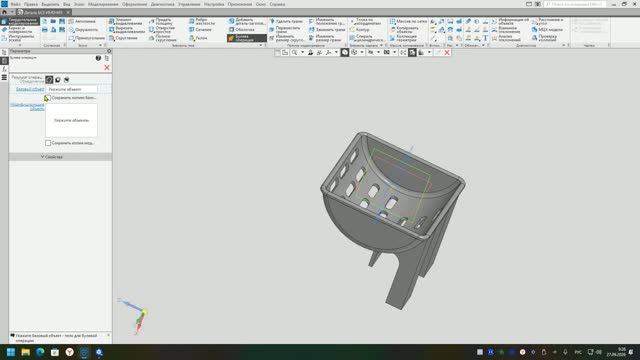The height and width of the screenshot is (360, 640).
Task: Open the Modeling (Моделирование) menu
Action: click(103, 4)
